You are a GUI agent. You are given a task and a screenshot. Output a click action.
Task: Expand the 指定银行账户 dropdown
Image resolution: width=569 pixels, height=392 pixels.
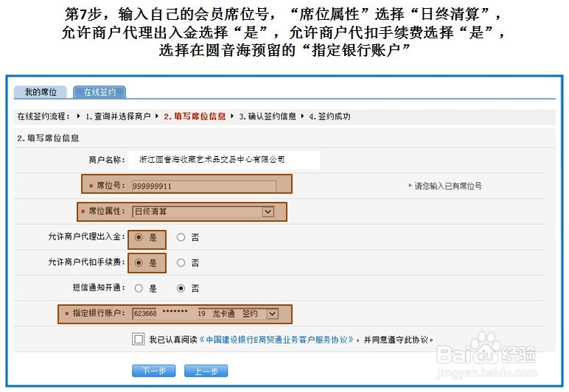click(272, 314)
